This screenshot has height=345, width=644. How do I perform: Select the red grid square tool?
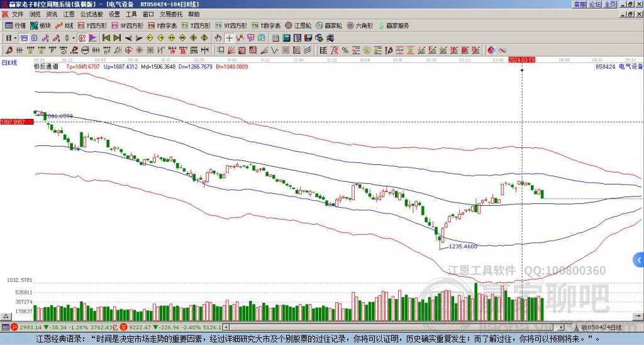pyautogui.click(x=286, y=50)
